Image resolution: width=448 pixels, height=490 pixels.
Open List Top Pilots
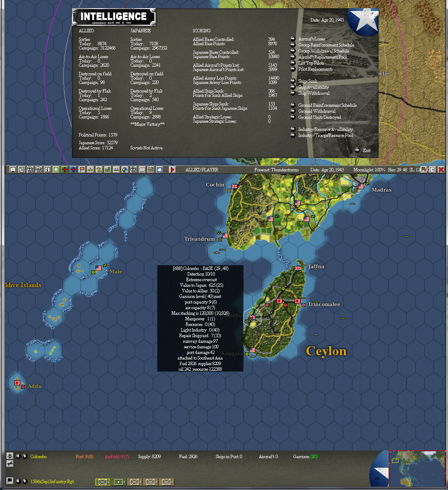coord(311,63)
